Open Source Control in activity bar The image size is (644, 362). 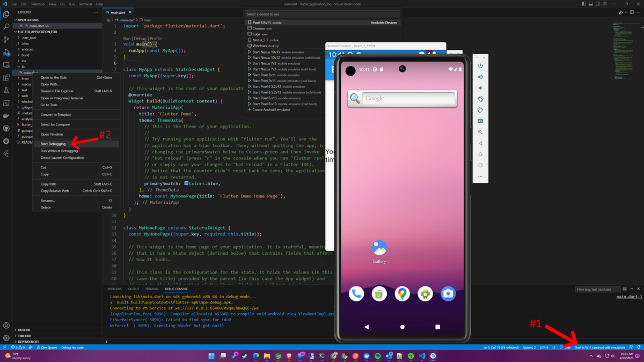[6, 39]
